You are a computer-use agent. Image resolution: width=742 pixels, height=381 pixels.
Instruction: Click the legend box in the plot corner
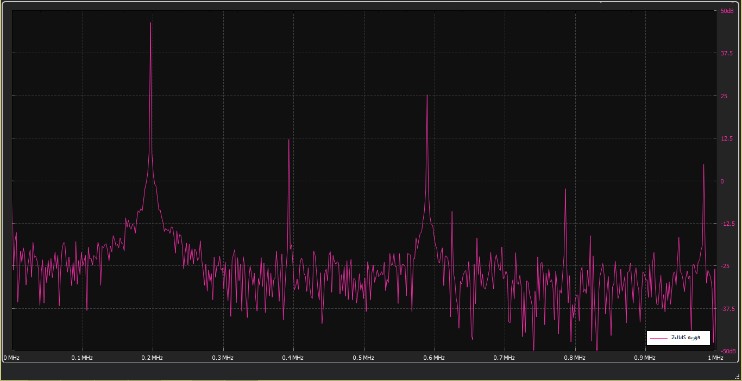point(678,337)
